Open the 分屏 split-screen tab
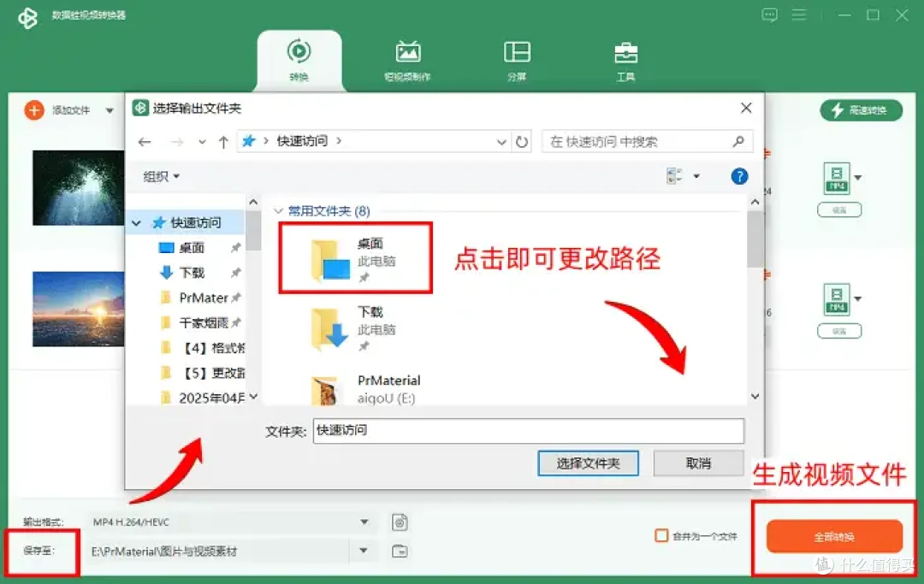Screen dimensions: 924x584 click(517, 60)
